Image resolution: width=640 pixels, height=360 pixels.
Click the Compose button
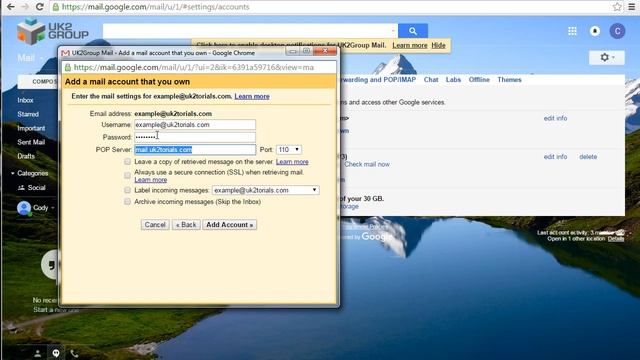coord(39,82)
